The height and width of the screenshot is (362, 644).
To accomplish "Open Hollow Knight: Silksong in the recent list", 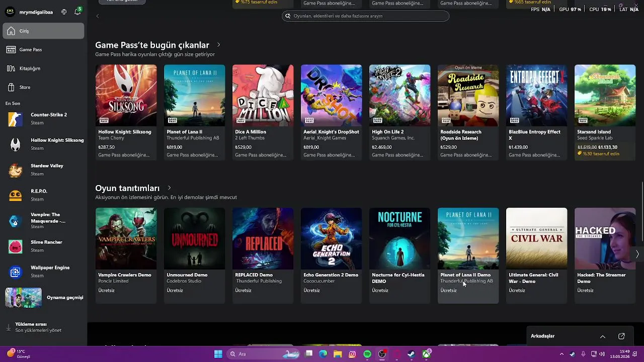I will [x=44, y=144].
